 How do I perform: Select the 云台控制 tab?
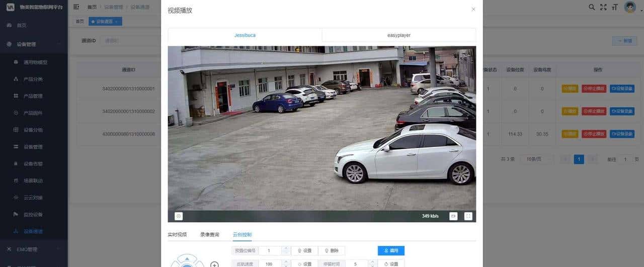(x=242, y=235)
